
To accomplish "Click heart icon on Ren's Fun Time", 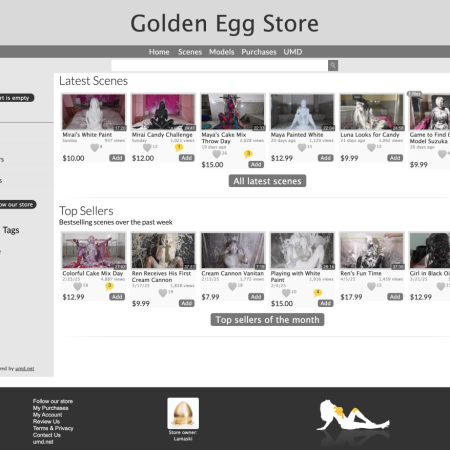I will coord(371,286).
